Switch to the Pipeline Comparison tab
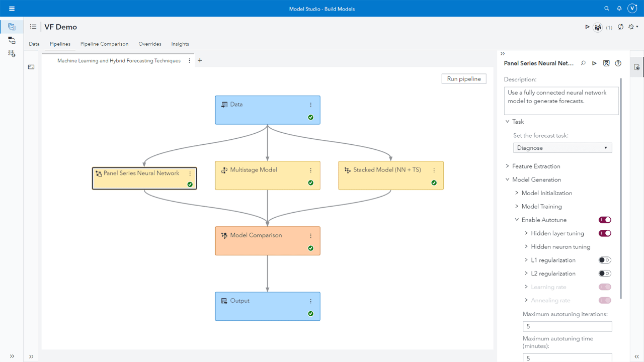Viewport: 644px width, 362px height. pyautogui.click(x=104, y=44)
